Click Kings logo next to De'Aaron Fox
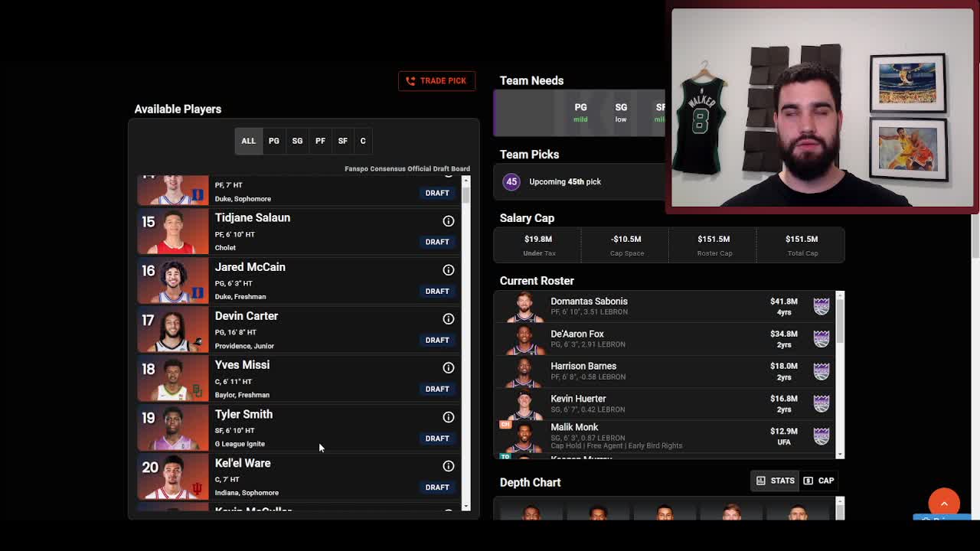The height and width of the screenshot is (551, 980). point(822,338)
